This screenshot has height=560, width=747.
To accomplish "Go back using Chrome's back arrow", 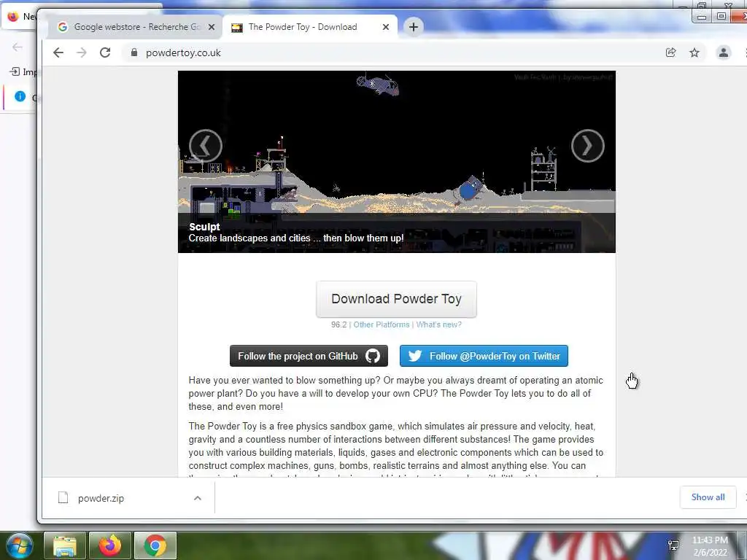I will [x=58, y=52].
